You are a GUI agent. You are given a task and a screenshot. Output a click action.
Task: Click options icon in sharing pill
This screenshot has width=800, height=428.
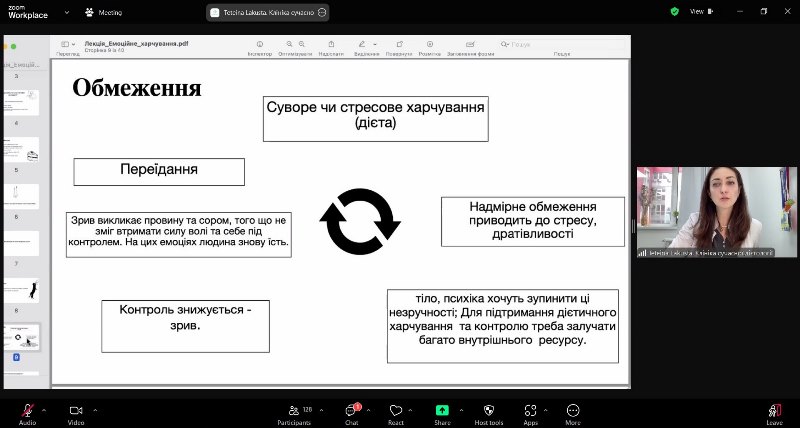pyautogui.click(x=322, y=13)
